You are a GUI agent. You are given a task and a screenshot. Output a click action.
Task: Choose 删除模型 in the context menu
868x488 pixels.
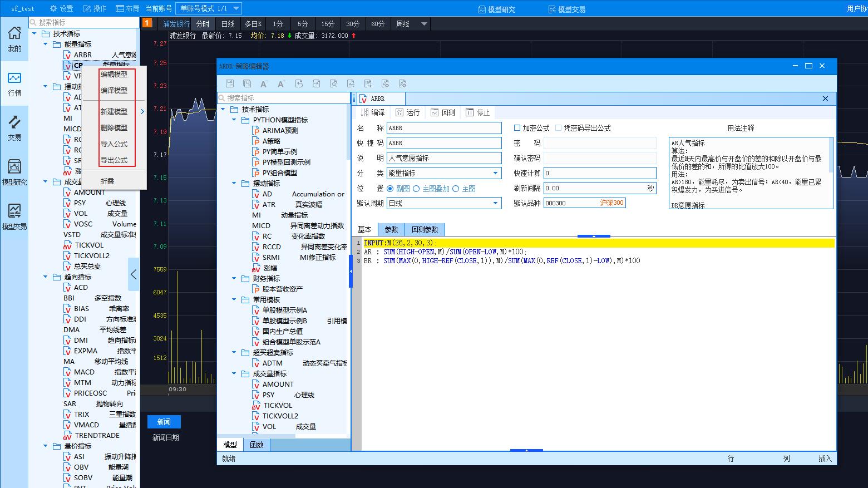point(114,127)
